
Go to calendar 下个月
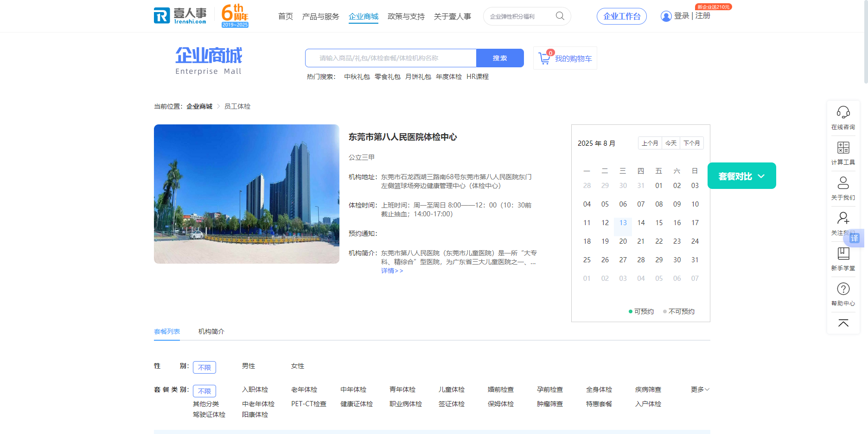pyautogui.click(x=692, y=143)
